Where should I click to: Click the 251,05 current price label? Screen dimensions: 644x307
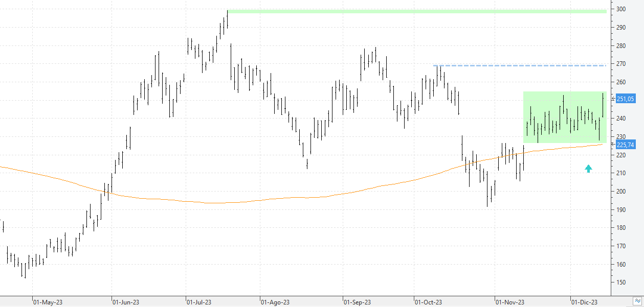click(x=626, y=99)
